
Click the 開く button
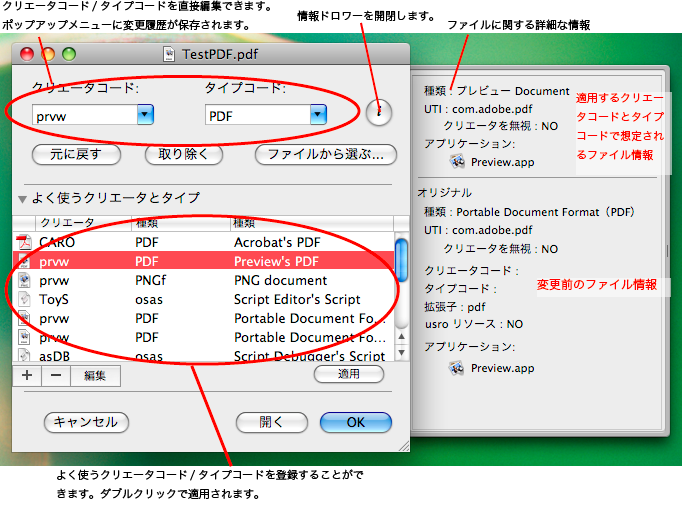[x=272, y=422]
